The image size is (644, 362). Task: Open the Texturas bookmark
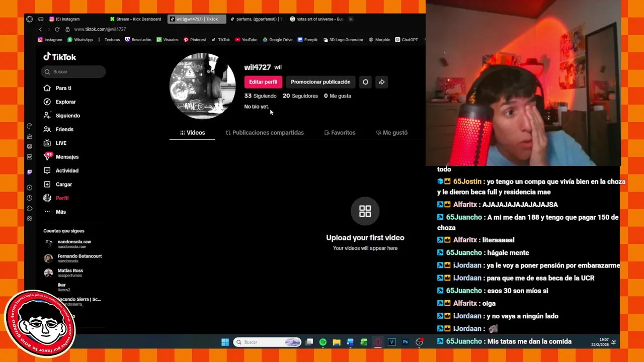pyautogui.click(x=109, y=40)
